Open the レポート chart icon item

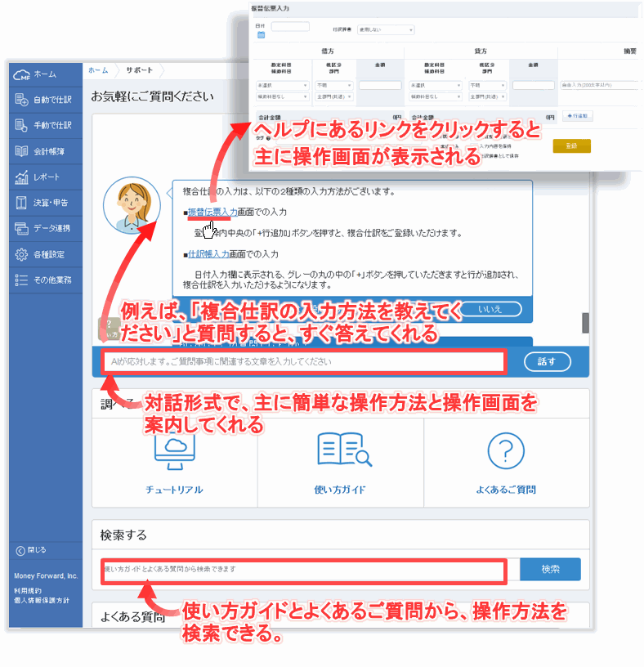coord(46,177)
